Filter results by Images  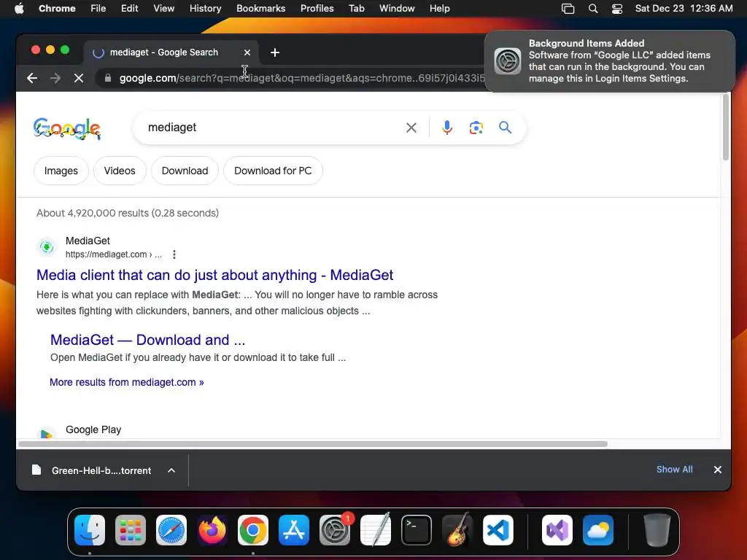pyautogui.click(x=61, y=171)
